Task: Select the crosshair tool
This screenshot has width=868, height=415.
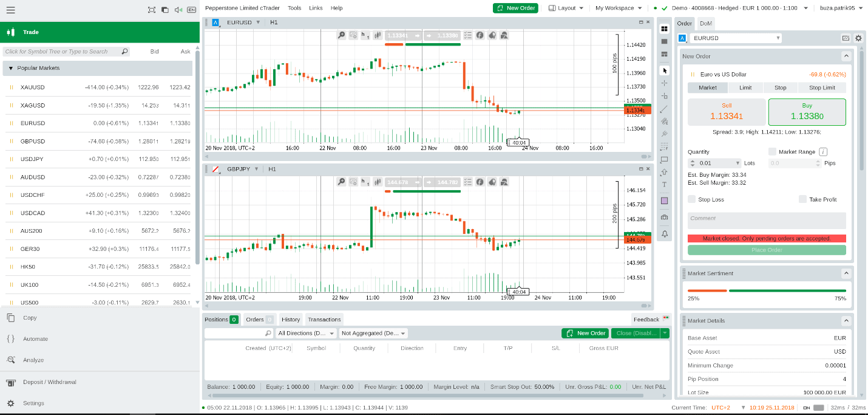Action: tap(665, 83)
